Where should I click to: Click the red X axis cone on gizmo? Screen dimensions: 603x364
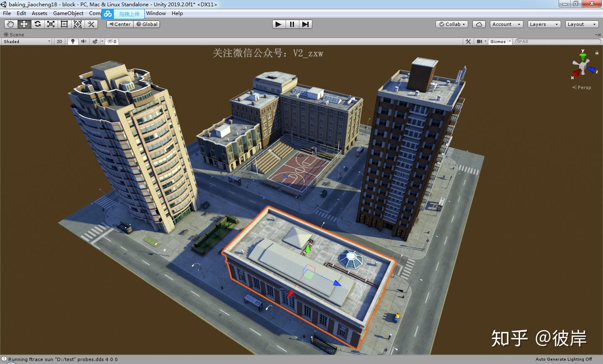tap(577, 73)
